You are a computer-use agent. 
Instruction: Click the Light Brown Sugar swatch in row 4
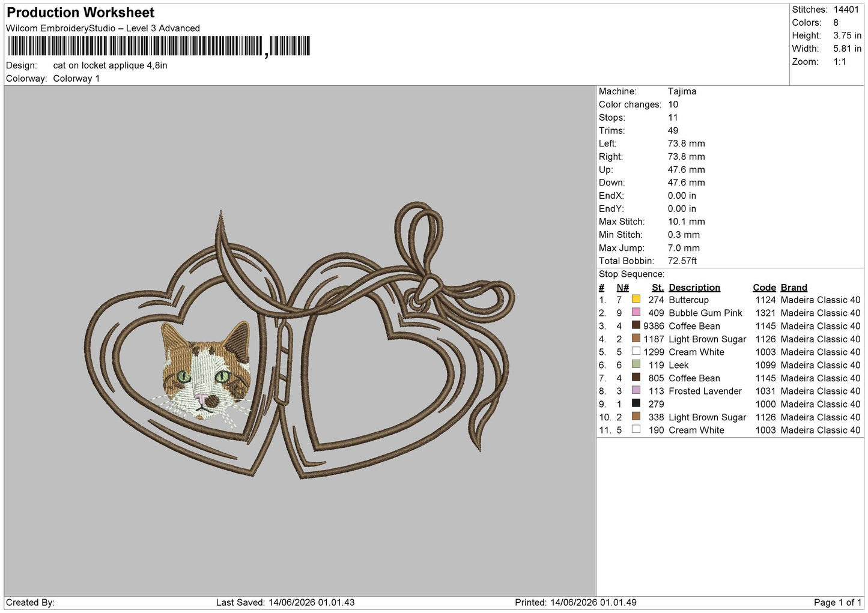[x=636, y=339]
